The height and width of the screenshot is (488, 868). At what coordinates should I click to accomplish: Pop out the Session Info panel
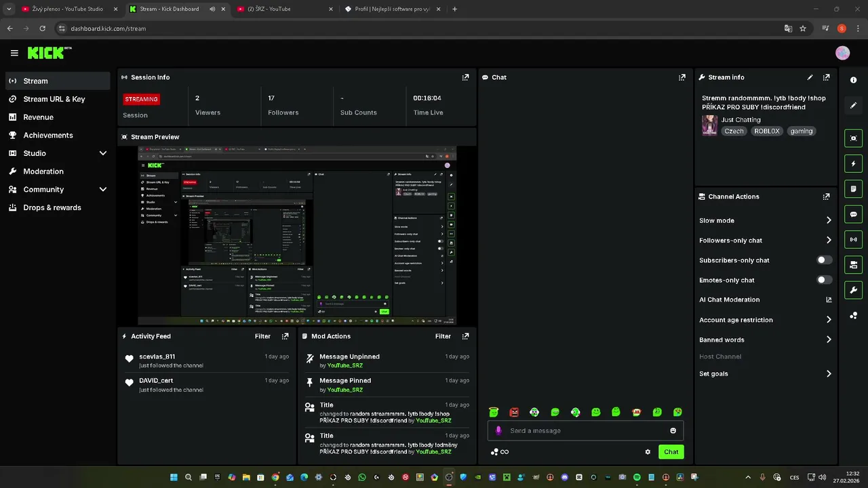point(465,77)
